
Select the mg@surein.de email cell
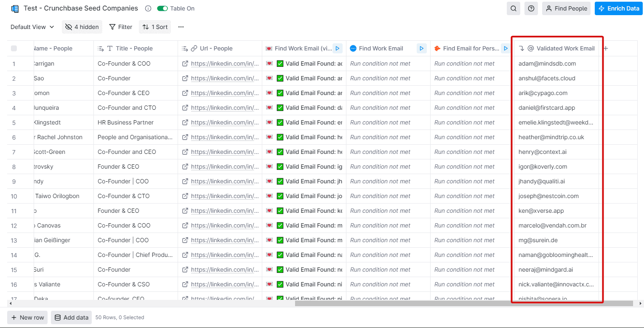[x=556, y=240]
